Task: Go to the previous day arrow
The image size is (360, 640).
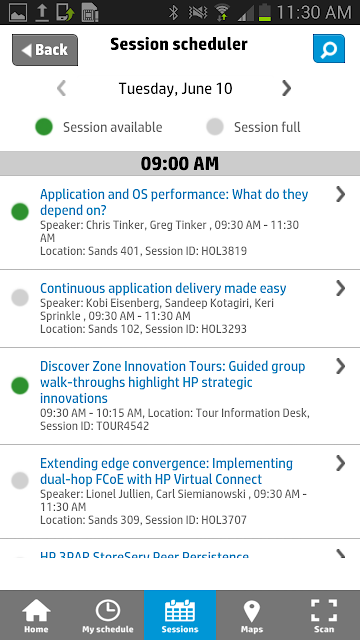Action: coord(61,88)
